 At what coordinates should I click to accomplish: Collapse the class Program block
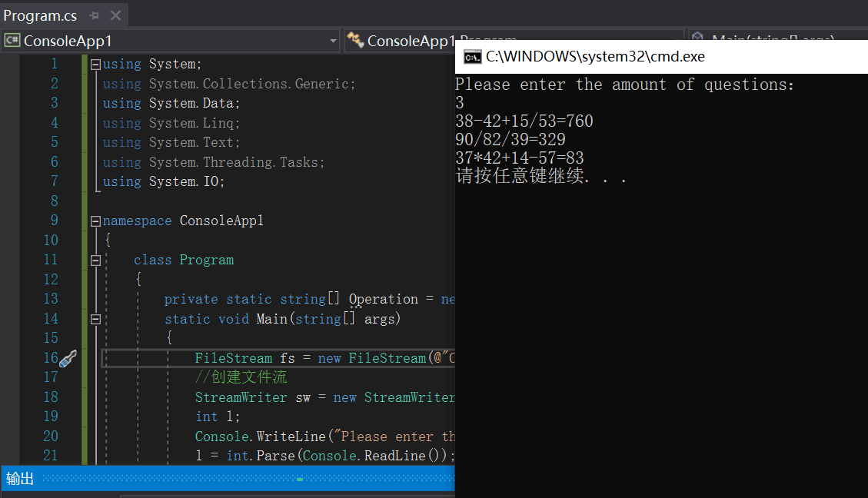point(95,260)
